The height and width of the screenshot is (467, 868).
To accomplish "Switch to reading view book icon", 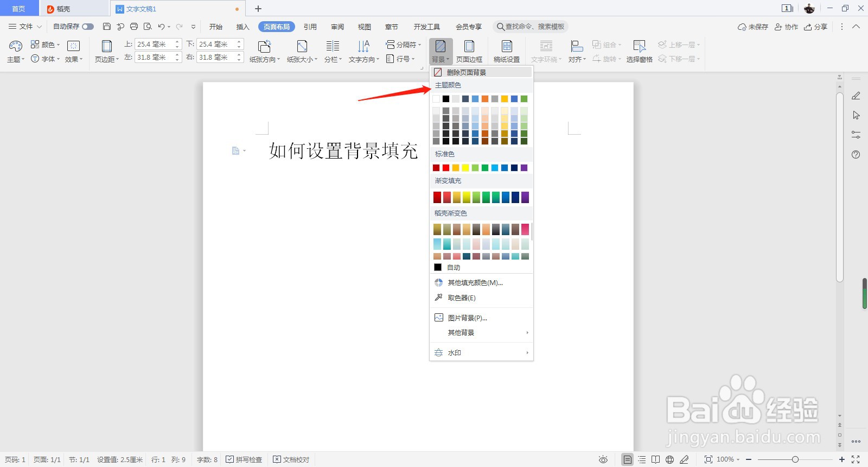I will point(656,459).
